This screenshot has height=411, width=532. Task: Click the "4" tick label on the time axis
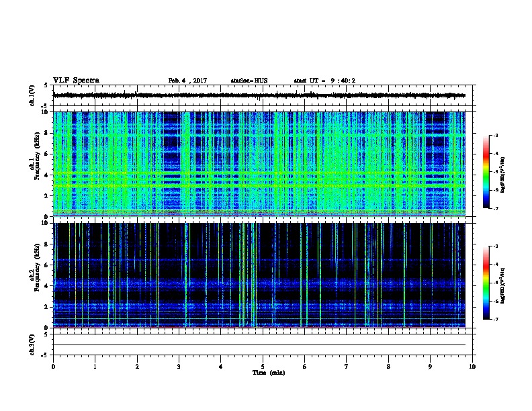coord(221,367)
